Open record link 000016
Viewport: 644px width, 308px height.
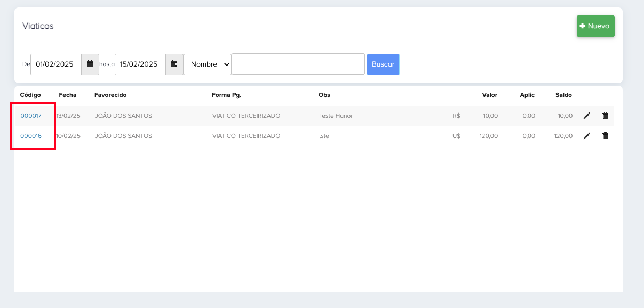pos(31,136)
